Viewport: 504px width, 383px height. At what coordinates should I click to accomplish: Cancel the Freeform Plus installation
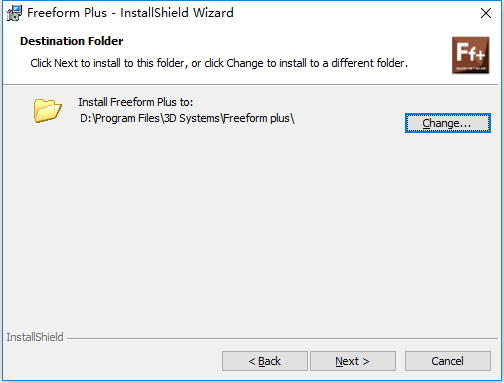click(448, 361)
